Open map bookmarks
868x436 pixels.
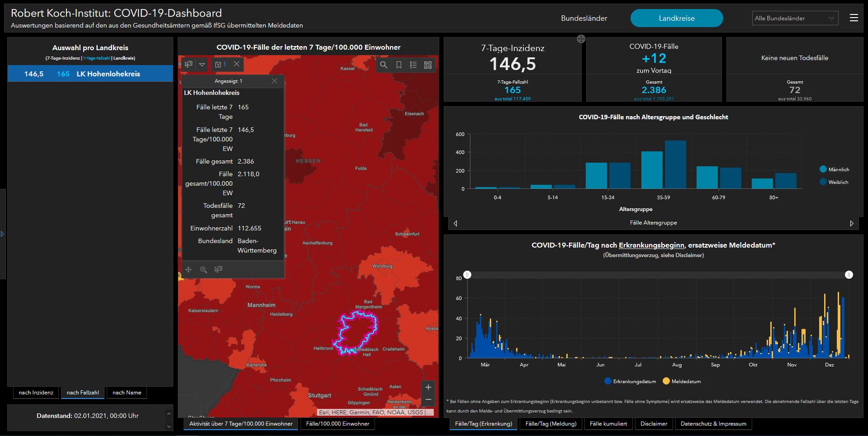(x=398, y=65)
